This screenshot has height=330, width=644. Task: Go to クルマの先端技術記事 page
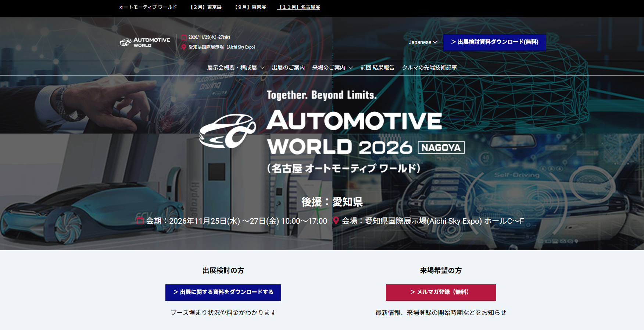[x=429, y=68]
